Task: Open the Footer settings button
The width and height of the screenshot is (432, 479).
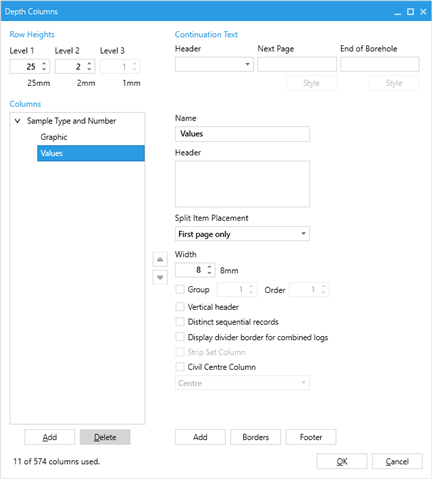Action: [311, 437]
